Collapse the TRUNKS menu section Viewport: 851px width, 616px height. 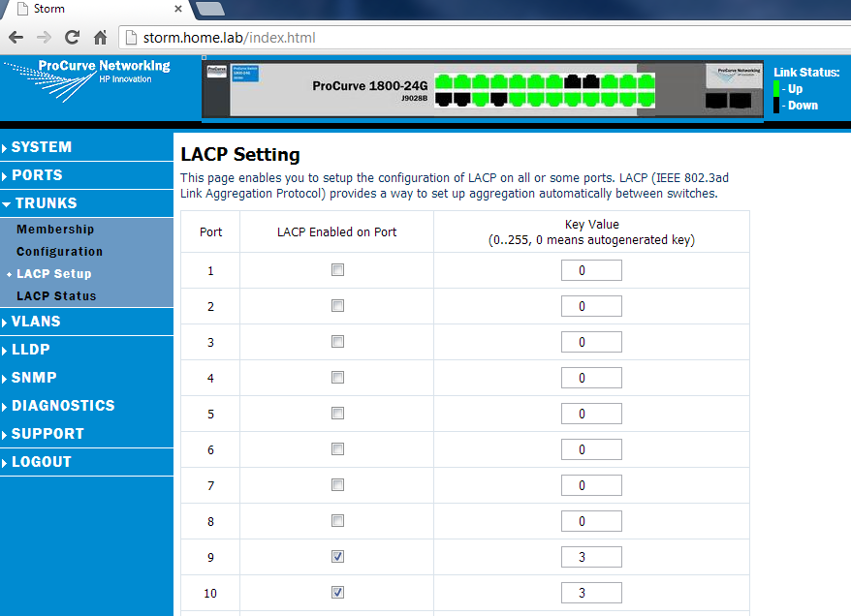[x=46, y=203]
